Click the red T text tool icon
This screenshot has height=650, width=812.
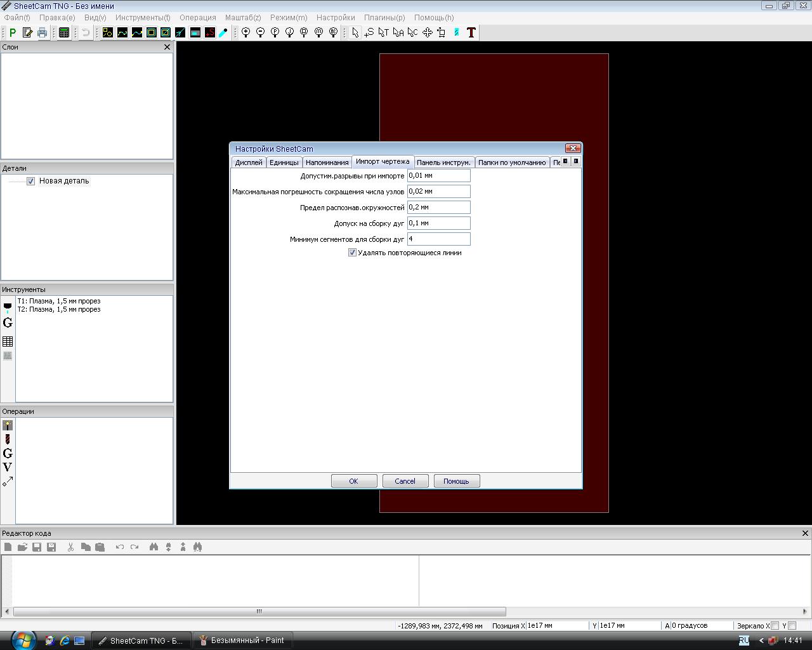471,32
